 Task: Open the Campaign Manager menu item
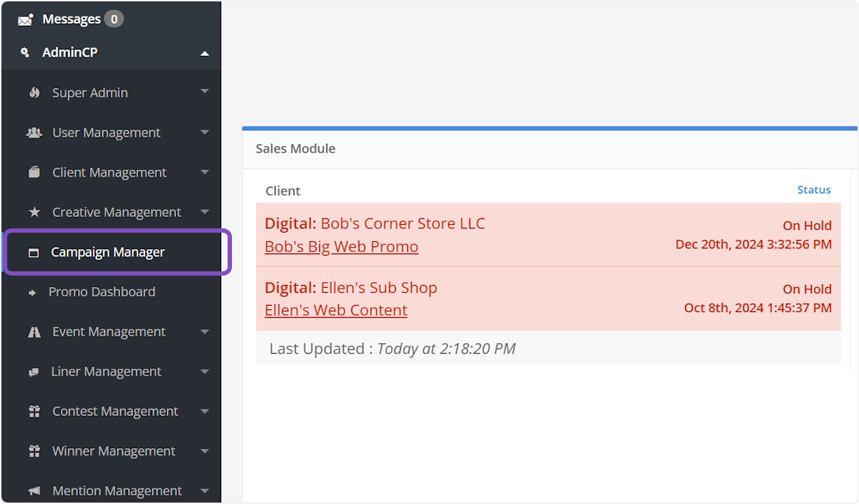107,252
